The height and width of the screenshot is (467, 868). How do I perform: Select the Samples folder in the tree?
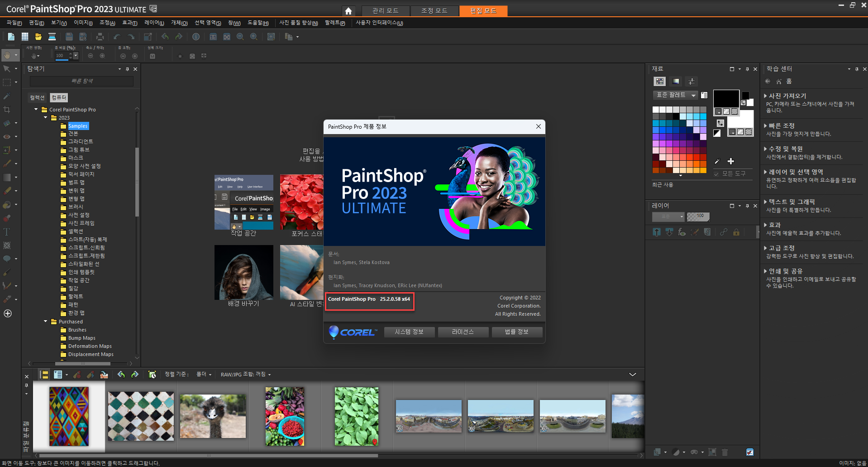click(x=78, y=126)
